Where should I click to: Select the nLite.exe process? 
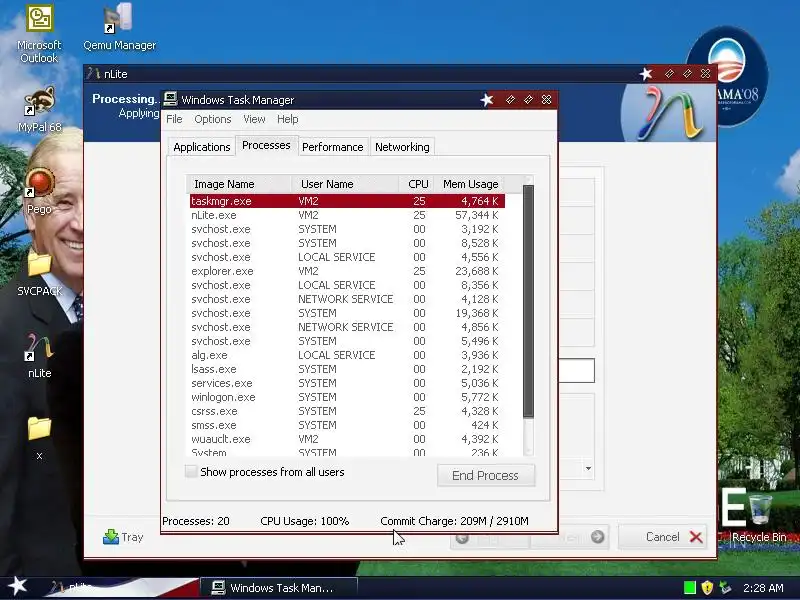pos(347,215)
